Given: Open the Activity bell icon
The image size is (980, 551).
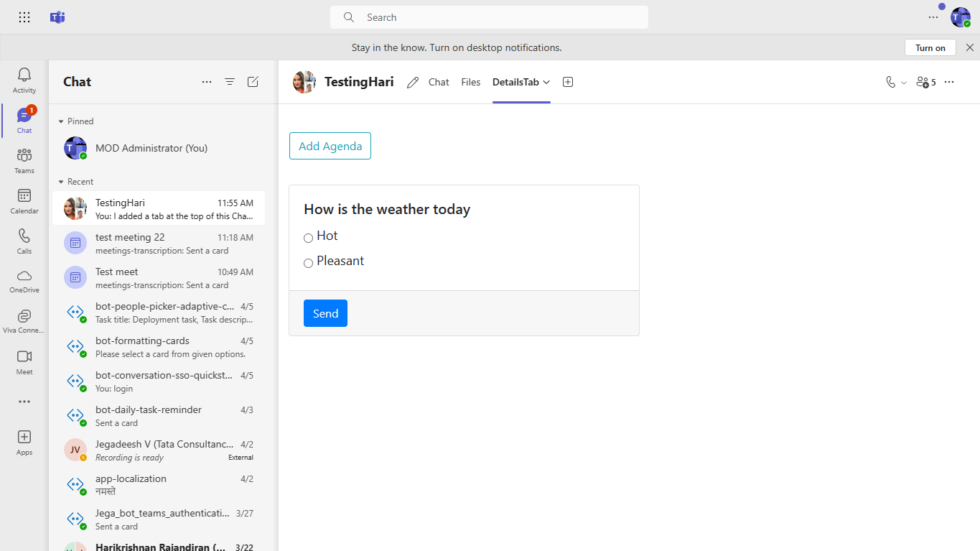Looking at the screenshot, I should [x=24, y=80].
